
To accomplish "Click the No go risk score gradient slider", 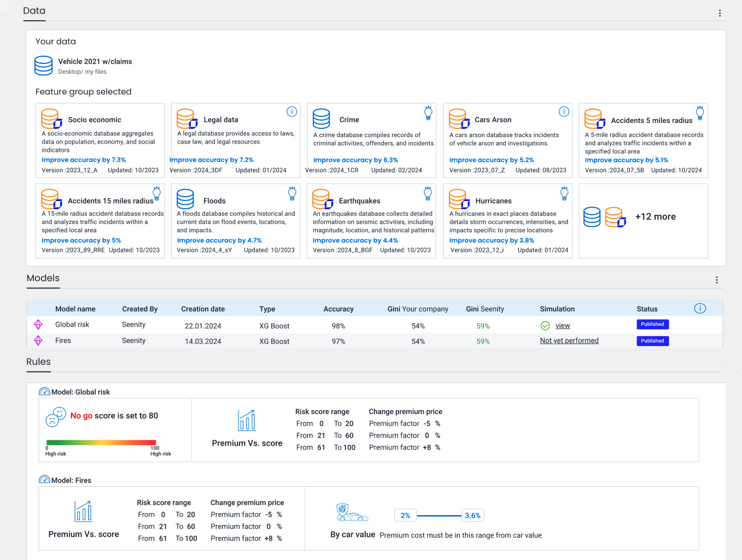I will 101,443.
